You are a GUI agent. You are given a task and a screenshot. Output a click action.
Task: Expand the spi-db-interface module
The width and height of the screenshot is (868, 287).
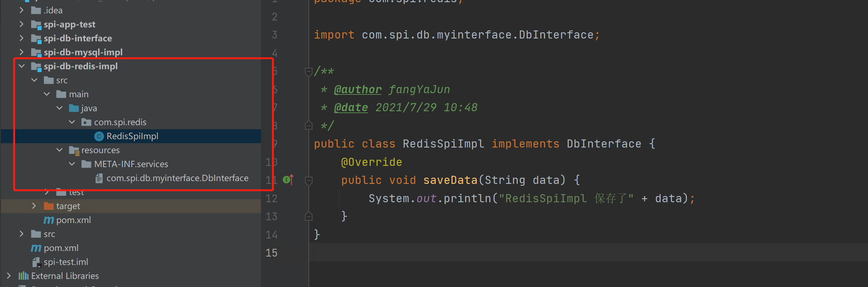(x=21, y=38)
